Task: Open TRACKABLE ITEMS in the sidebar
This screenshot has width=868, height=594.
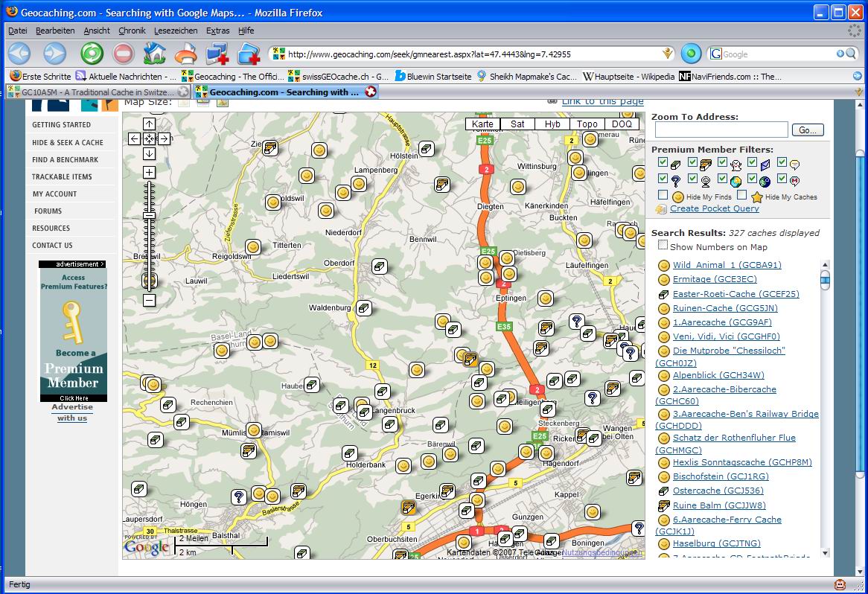Action: (x=62, y=176)
